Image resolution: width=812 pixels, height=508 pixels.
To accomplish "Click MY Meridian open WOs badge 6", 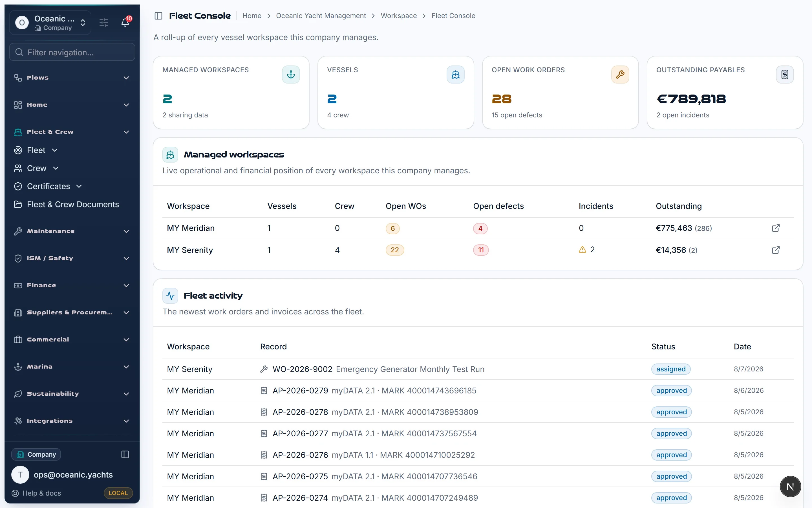I will tap(392, 229).
